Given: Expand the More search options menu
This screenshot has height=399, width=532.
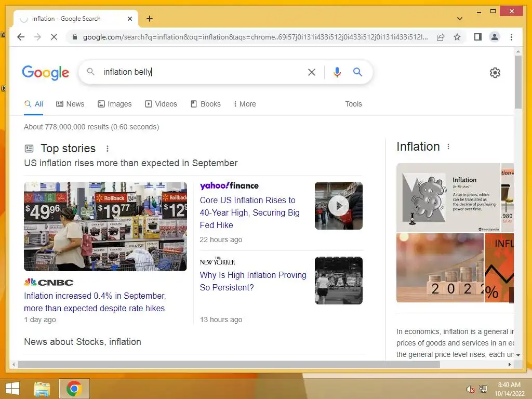Looking at the screenshot, I should (245, 104).
